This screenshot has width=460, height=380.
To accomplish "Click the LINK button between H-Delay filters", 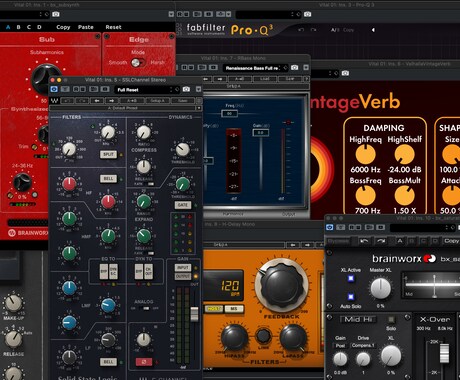I will (x=263, y=336).
